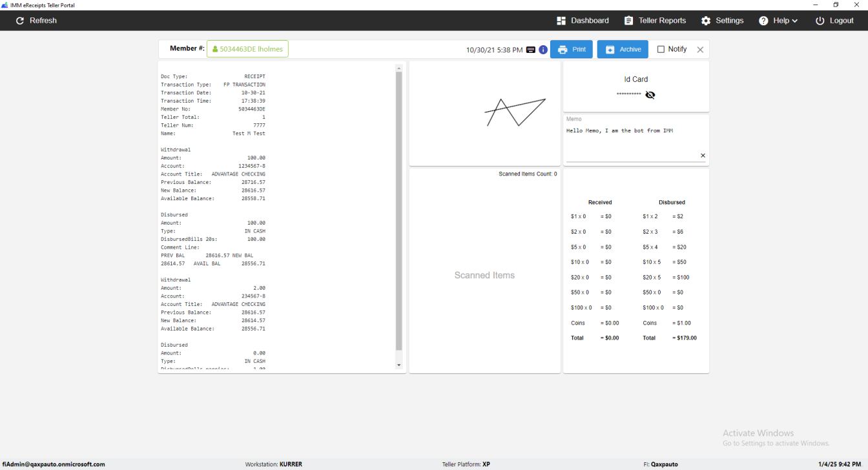Click the Teller Reports clipboard icon
Viewport: 868px width, 470px height.
click(x=628, y=21)
